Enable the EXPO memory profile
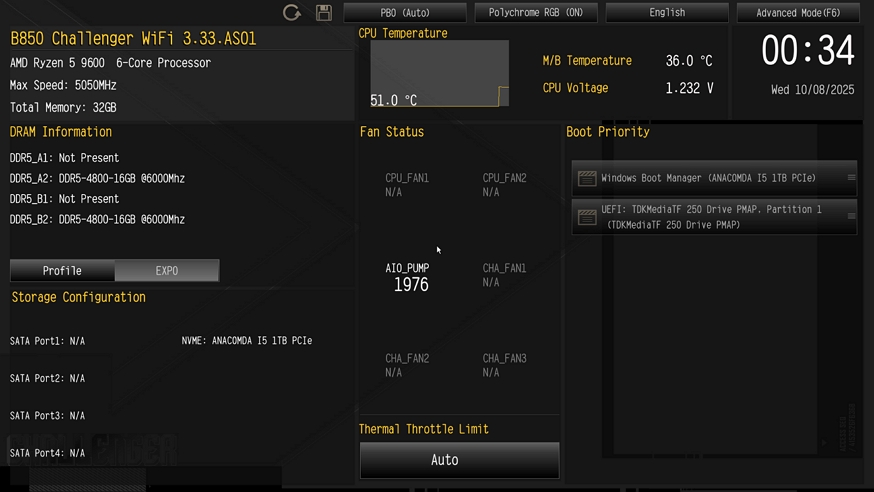This screenshot has width=874, height=492. click(167, 271)
